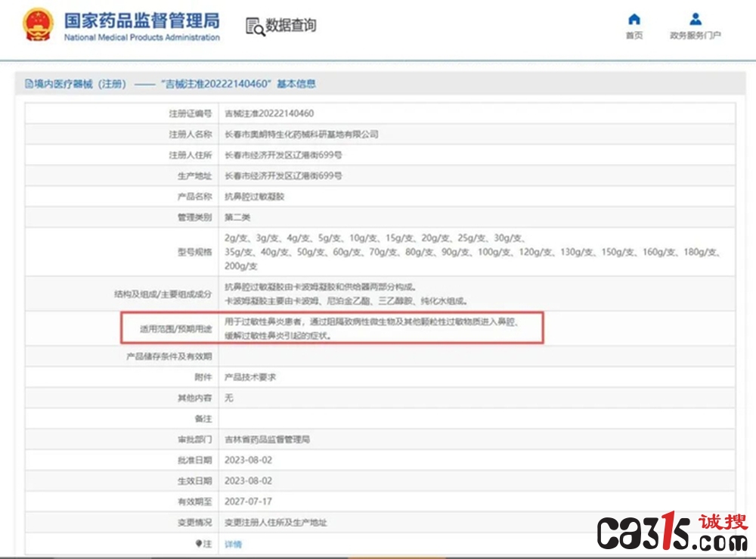The width and height of the screenshot is (756, 559).
Task: Click the 抗鼻腔过敏凝胶 product name value
Action: click(255, 197)
